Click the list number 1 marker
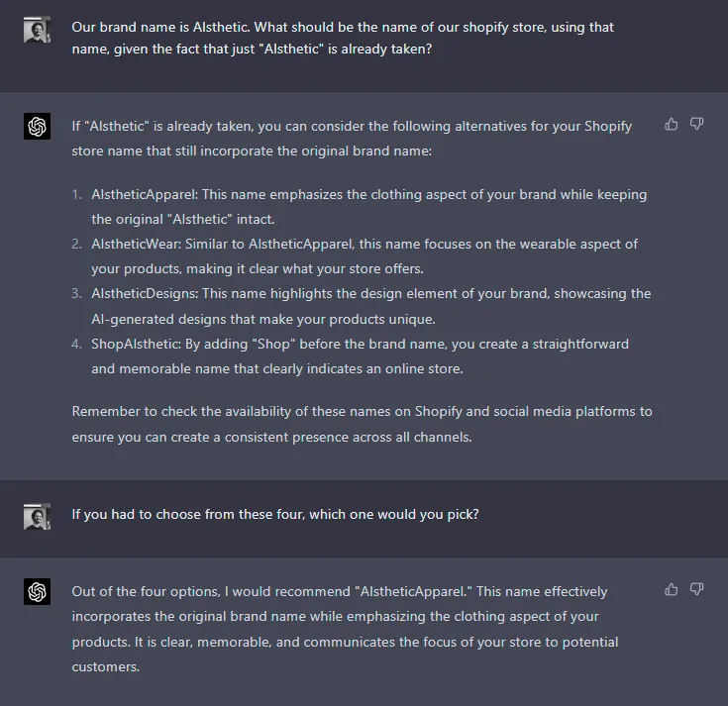 point(77,194)
